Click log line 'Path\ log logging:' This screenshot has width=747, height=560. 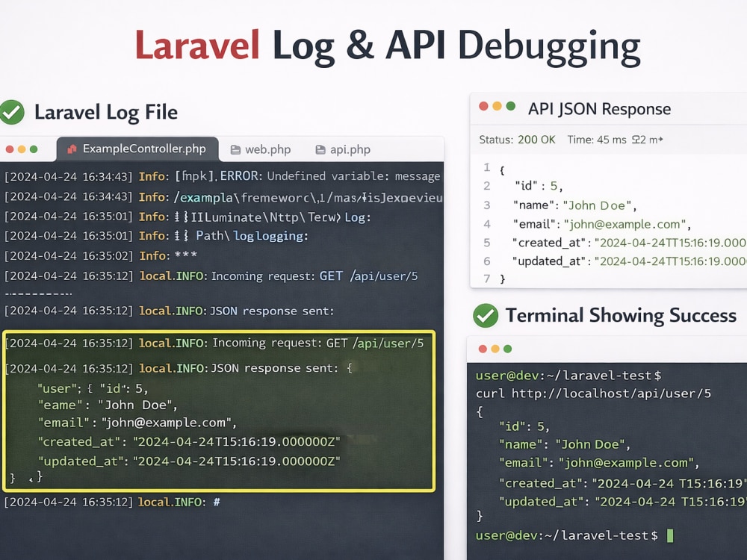coord(156,236)
